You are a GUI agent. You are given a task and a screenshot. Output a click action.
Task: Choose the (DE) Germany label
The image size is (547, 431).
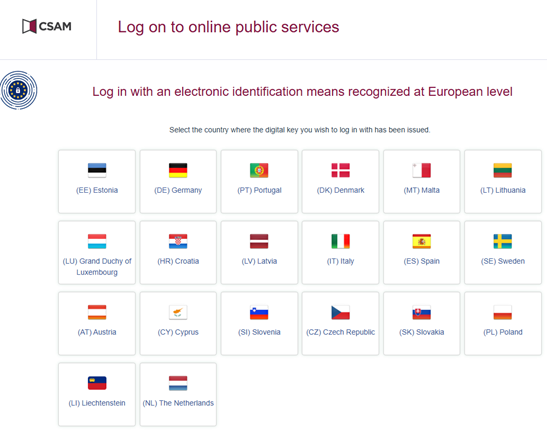pos(178,190)
